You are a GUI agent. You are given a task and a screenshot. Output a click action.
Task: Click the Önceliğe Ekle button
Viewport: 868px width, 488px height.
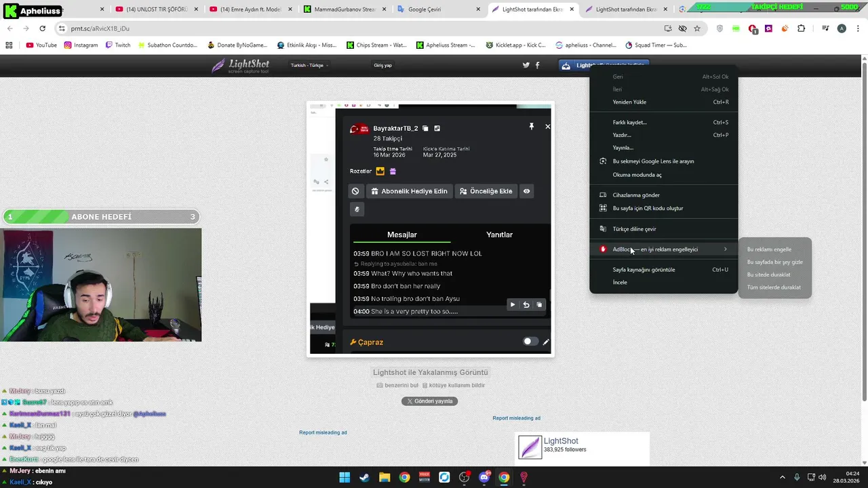point(486,191)
